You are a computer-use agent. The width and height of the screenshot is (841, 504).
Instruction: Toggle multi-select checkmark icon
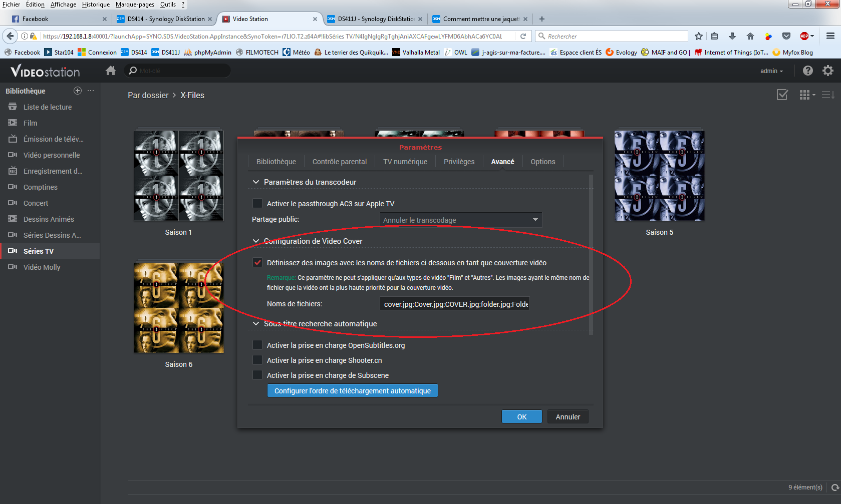(782, 95)
